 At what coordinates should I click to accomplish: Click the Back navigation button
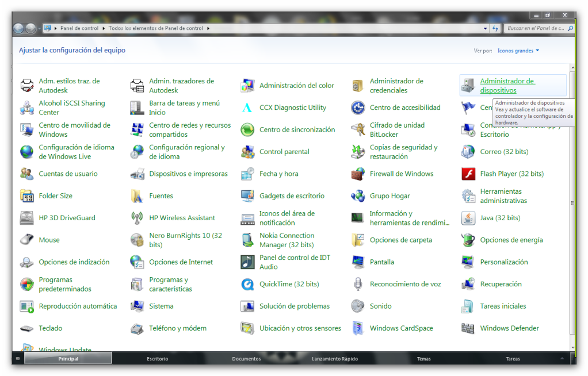click(x=18, y=29)
